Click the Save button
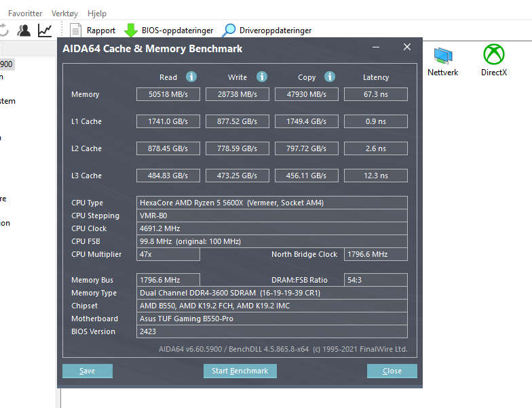The width and height of the screenshot is (532, 408). [x=88, y=371]
